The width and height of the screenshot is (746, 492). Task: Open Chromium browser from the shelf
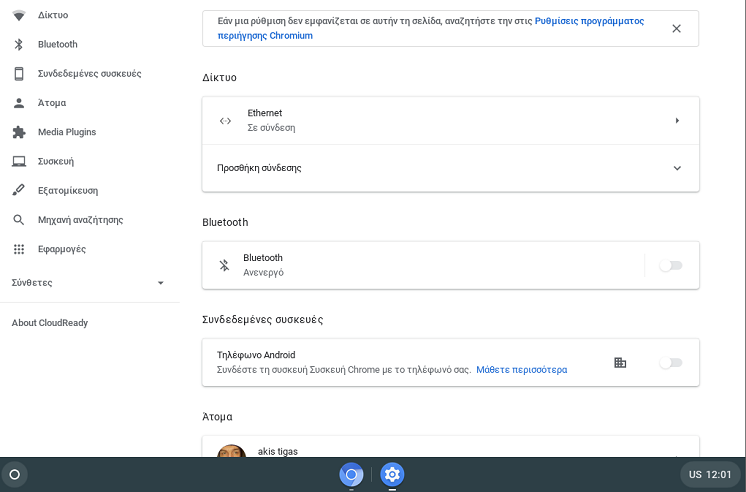[x=351, y=474]
